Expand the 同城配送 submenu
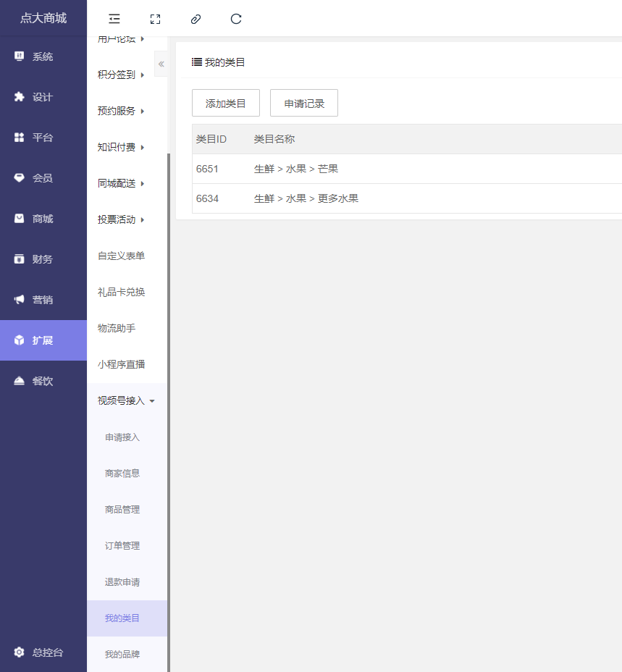Viewport: 622px width, 672px height. click(x=121, y=183)
